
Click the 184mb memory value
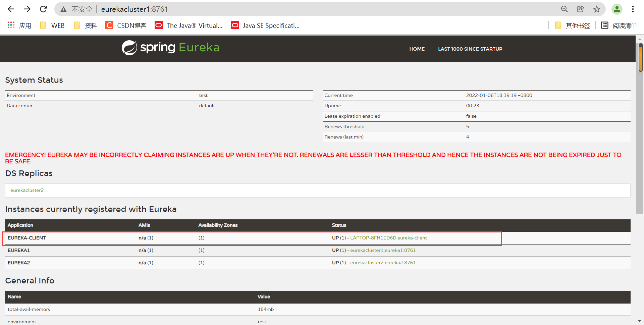266,309
